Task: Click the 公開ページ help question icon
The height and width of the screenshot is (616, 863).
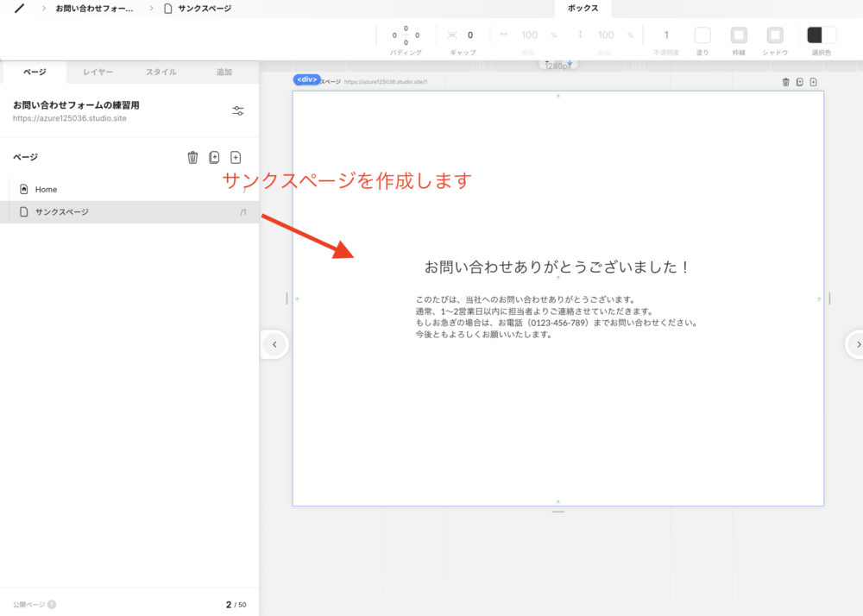Action: (52, 605)
